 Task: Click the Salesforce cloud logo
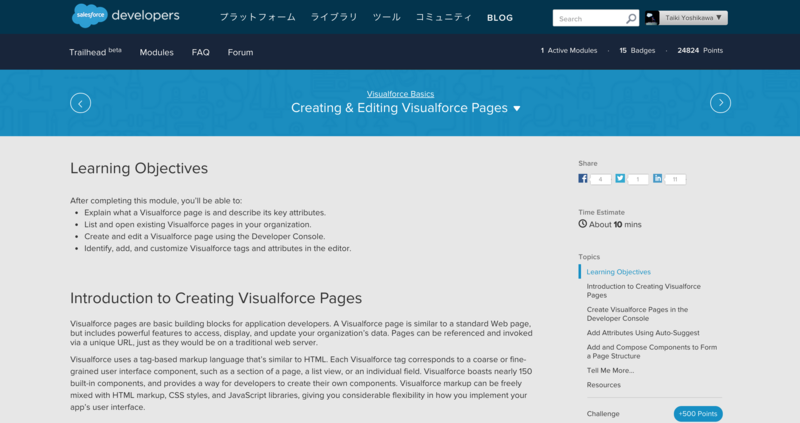tap(90, 15)
